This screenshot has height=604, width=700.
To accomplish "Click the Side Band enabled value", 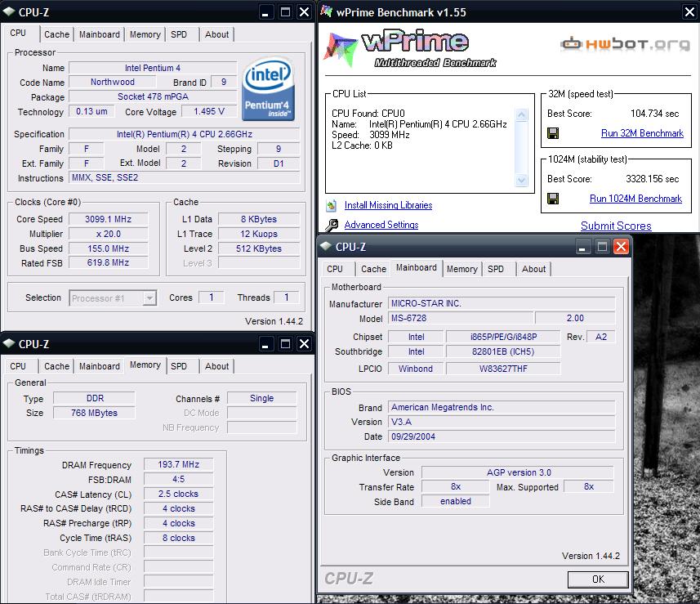I will (456, 501).
